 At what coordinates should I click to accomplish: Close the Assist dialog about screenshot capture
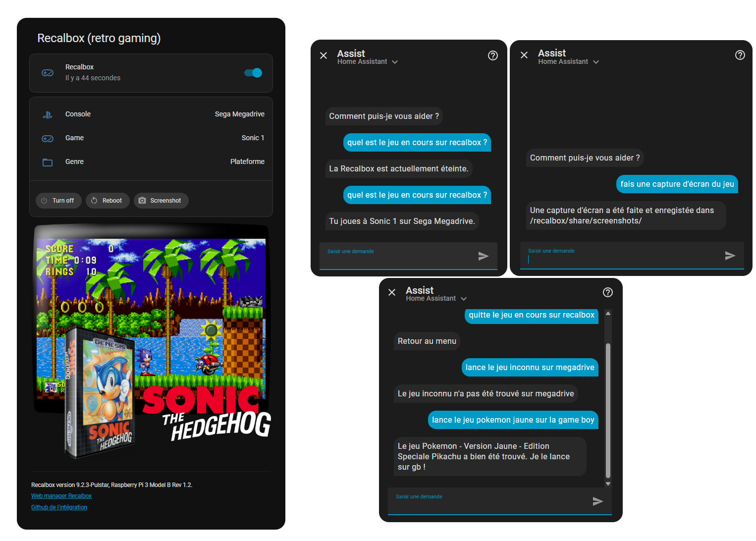click(524, 55)
